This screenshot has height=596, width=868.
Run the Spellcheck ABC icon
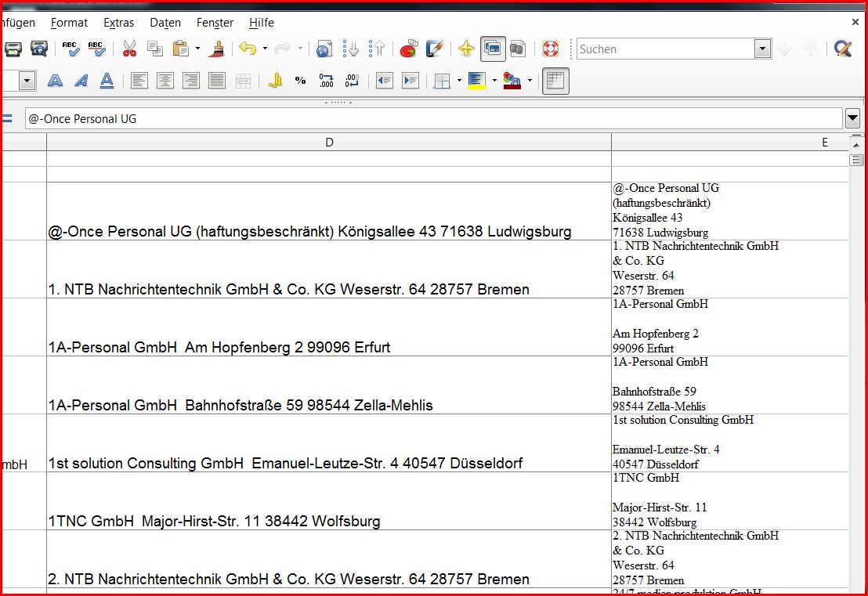tap(71, 49)
